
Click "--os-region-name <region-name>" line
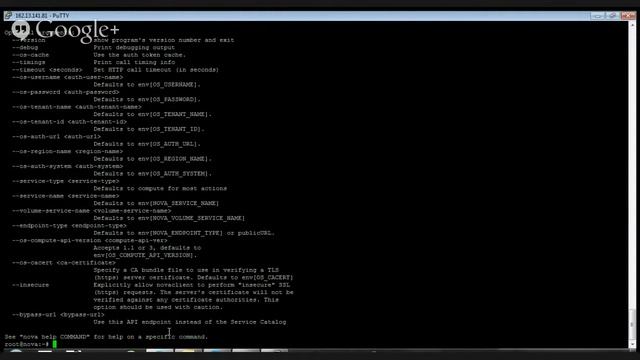pyautogui.click(x=67, y=151)
